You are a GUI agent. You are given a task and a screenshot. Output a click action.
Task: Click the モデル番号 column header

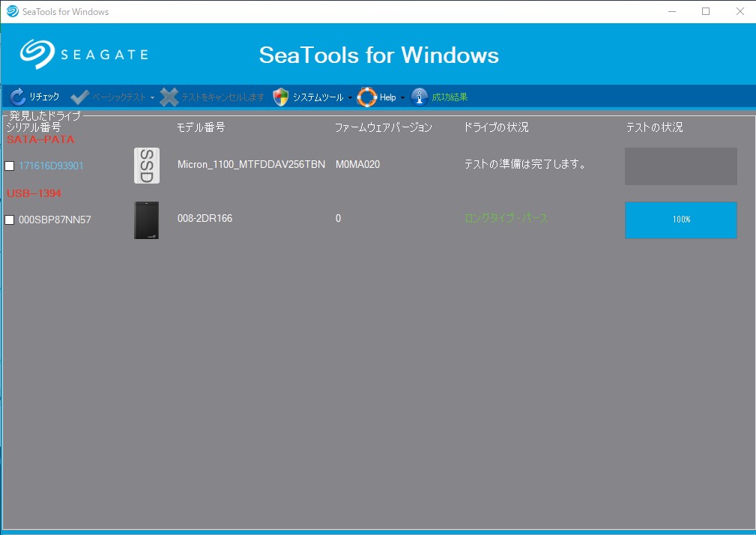pos(201,127)
